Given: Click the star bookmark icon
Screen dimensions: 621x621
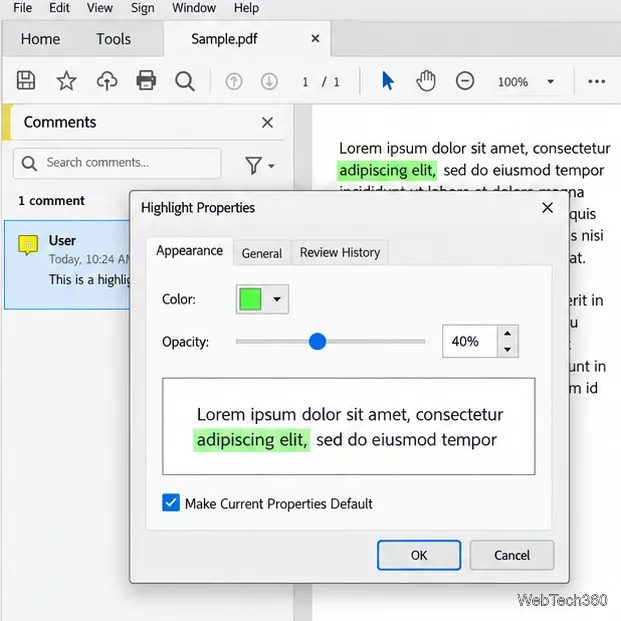Looking at the screenshot, I should coord(66,81).
